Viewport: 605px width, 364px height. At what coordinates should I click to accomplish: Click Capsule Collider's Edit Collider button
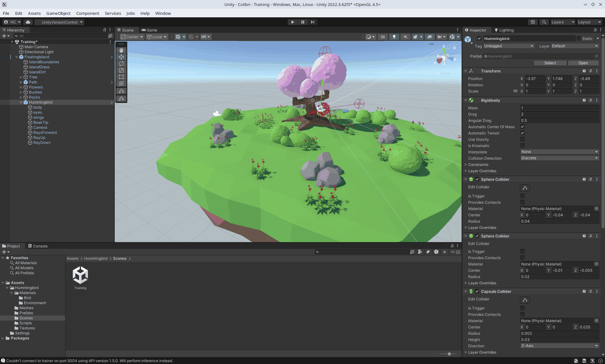tap(525, 300)
